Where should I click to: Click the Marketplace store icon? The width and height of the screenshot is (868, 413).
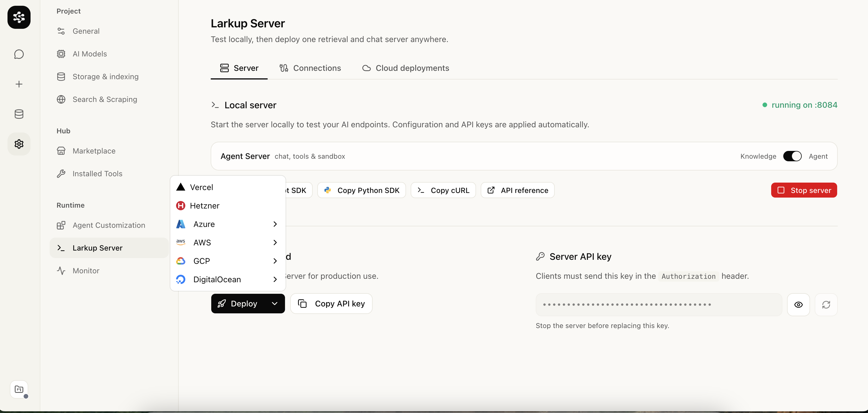pyautogui.click(x=61, y=151)
